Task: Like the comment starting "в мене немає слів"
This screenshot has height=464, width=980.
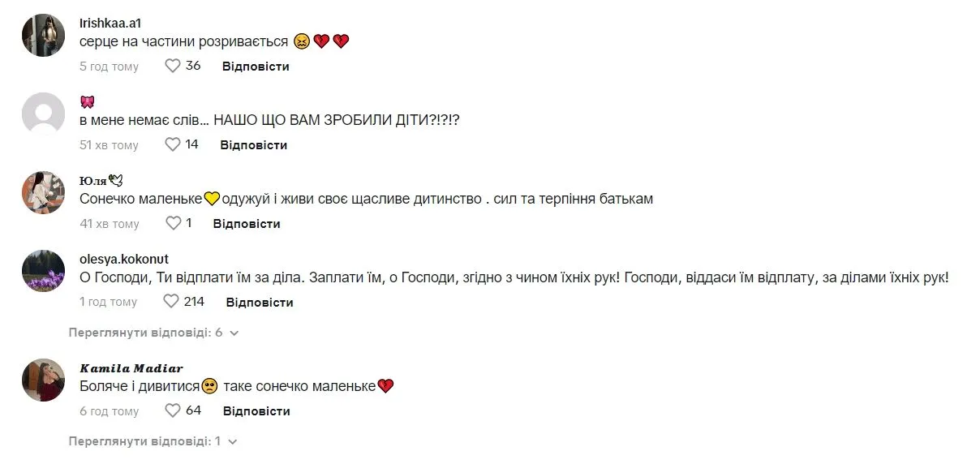Action: click(173, 144)
